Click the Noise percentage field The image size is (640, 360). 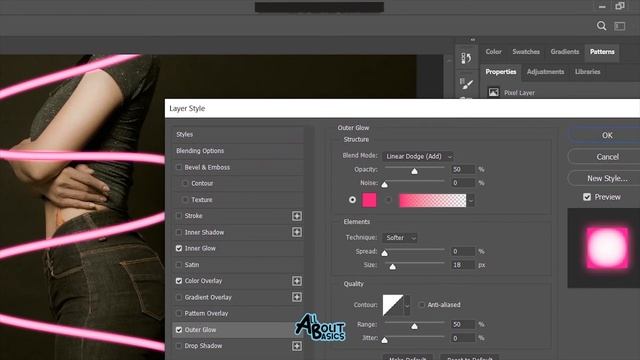[x=463, y=183]
